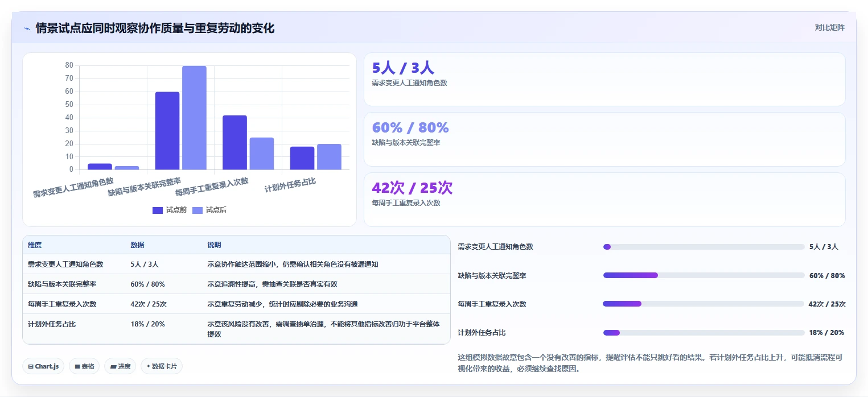Click the 进度 tag chip

(120, 366)
